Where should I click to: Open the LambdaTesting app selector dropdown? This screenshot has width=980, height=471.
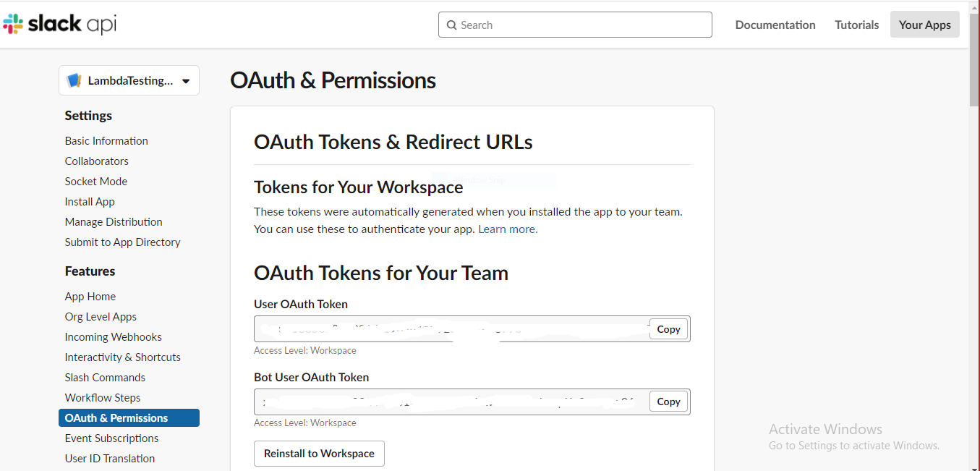click(x=129, y=81)
